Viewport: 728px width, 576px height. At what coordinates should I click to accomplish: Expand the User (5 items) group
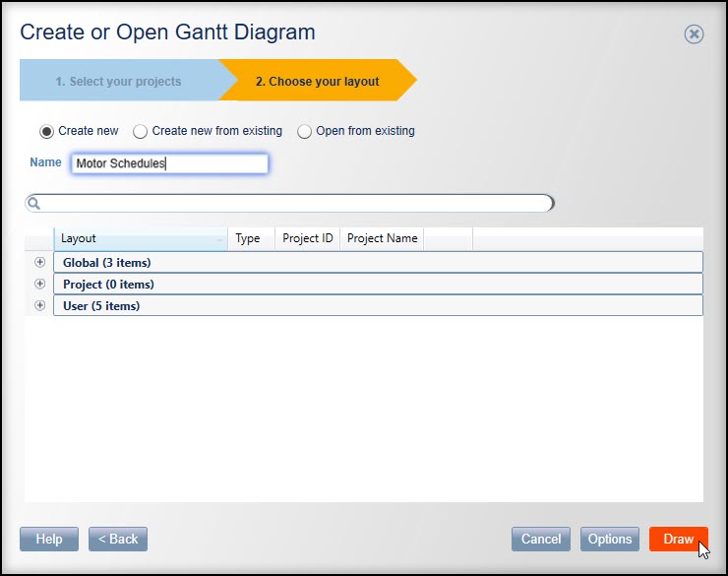pyautogui.click(x=40, y=305)
